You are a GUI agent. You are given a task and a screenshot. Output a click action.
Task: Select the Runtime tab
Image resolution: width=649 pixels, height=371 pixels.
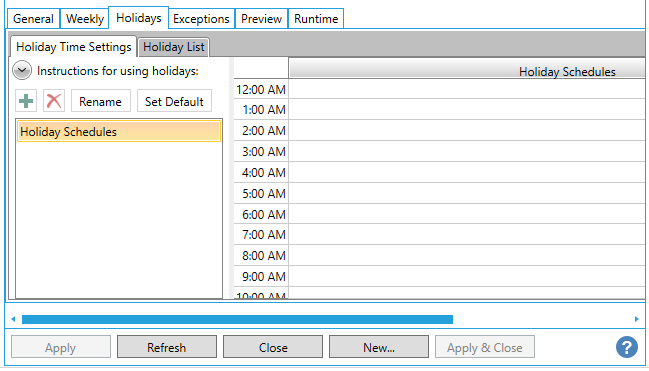click(x=316, y=19)
